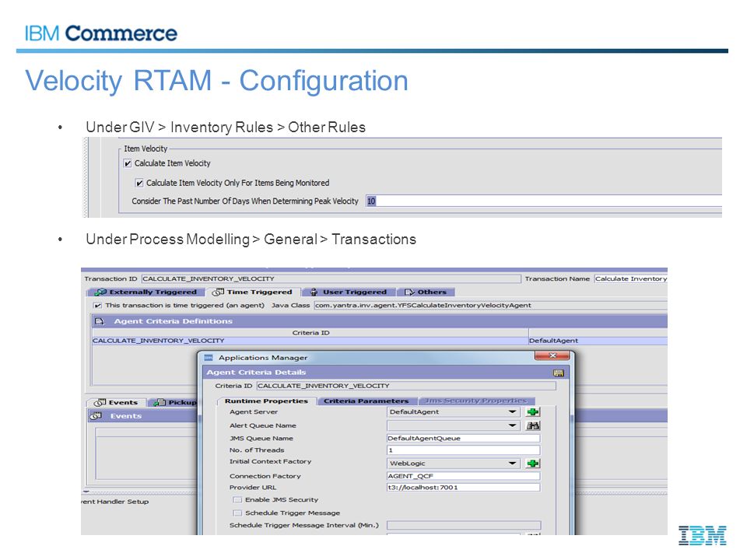747x560 pixels.
Task: Switch to the Others tab
Action: pos(426,292)
